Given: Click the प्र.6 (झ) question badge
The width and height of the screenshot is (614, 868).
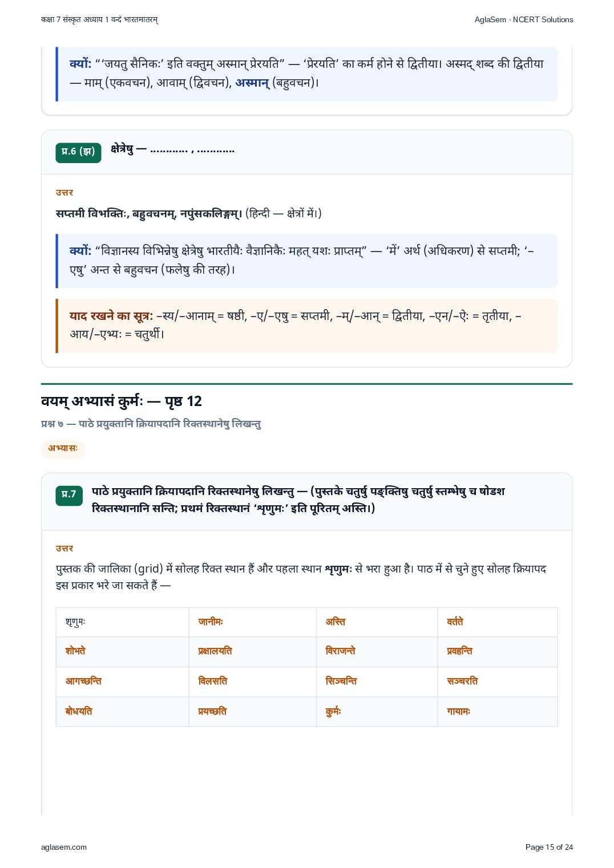Looking at the screenshot, I should pyautogui.click(x=78, y=152).
